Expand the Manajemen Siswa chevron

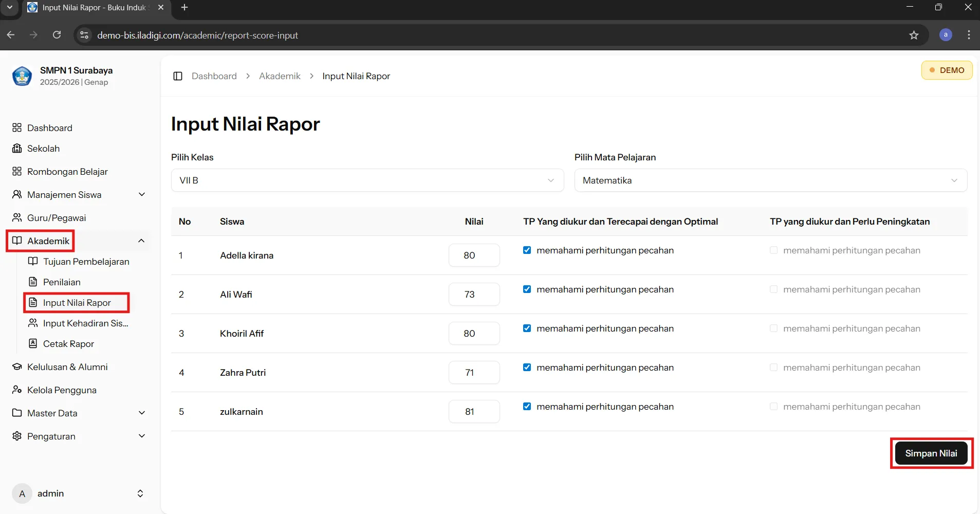pos(142,194)
